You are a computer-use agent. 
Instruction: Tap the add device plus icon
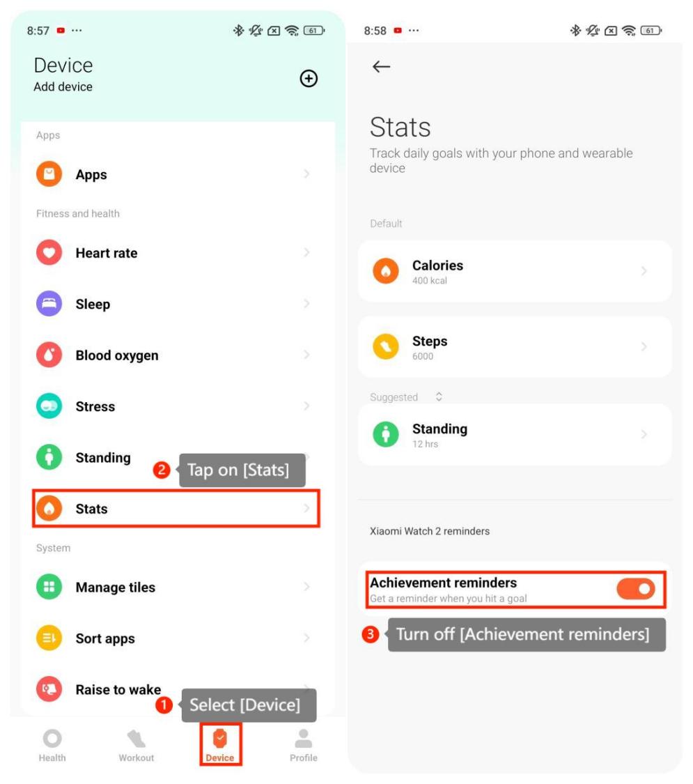(x=309, y=79)
